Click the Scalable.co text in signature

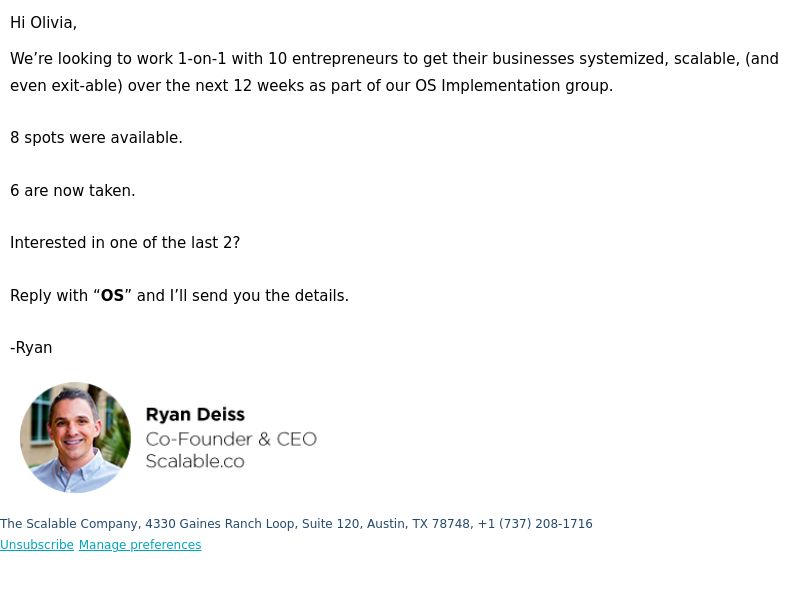pyautogui.click(x=195, y=461)
